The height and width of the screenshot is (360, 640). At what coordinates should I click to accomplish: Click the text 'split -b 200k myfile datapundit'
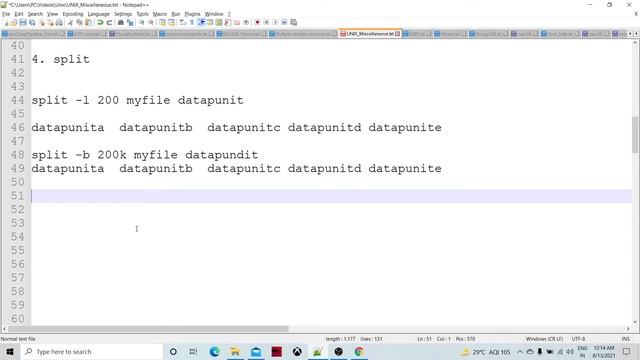[144, 155]
